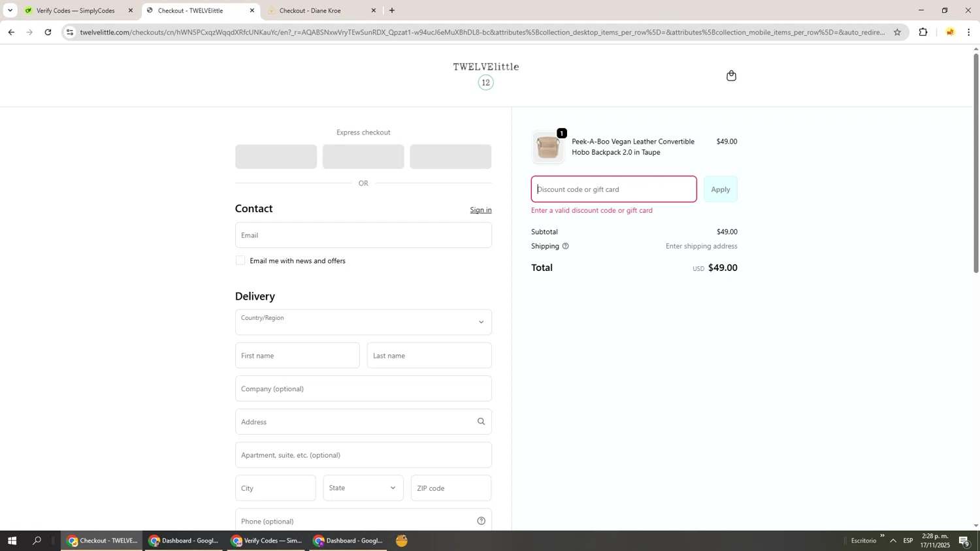Click the taskbar clock and date

click(935, 541)
